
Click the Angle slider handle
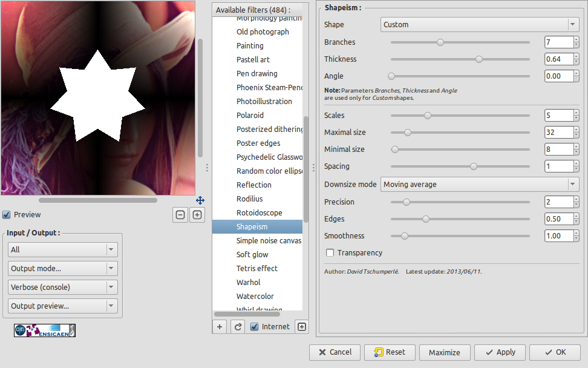point(391,76)
